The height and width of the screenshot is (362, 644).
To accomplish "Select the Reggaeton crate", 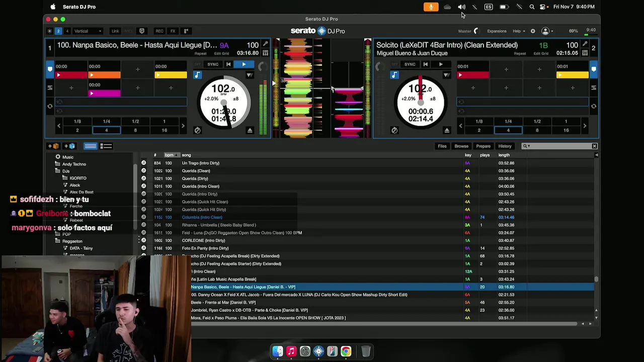I will 72,241.
